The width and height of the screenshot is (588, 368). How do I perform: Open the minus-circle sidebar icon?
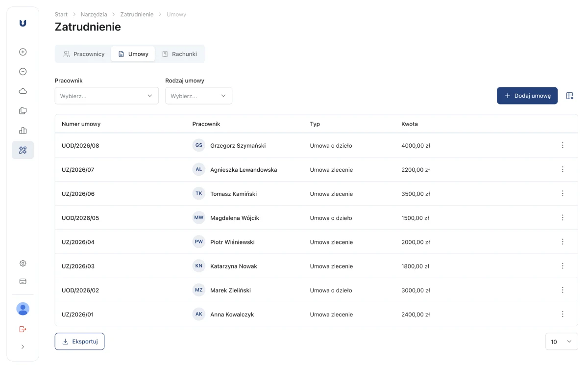23,72
